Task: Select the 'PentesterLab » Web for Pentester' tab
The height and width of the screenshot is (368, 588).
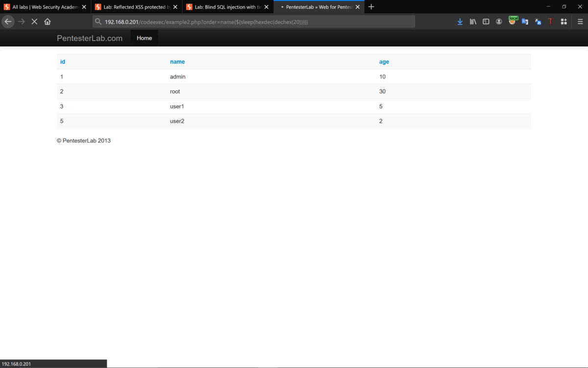Action: click(x=319, y=7)
